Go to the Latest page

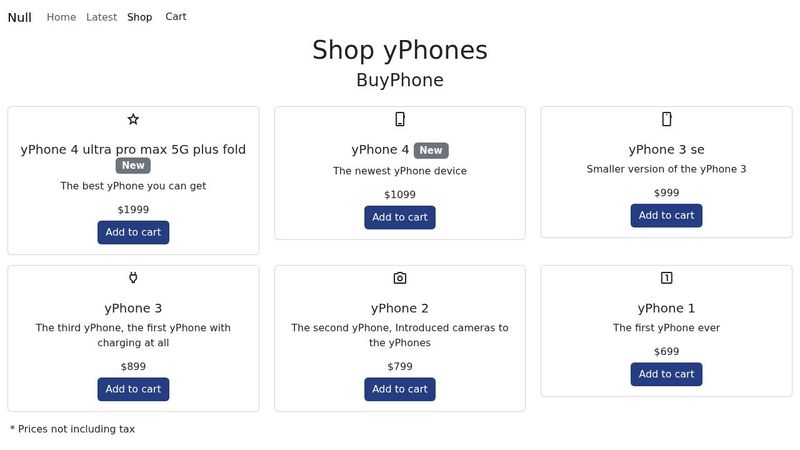pyautogui.click(x=101, y=17)
